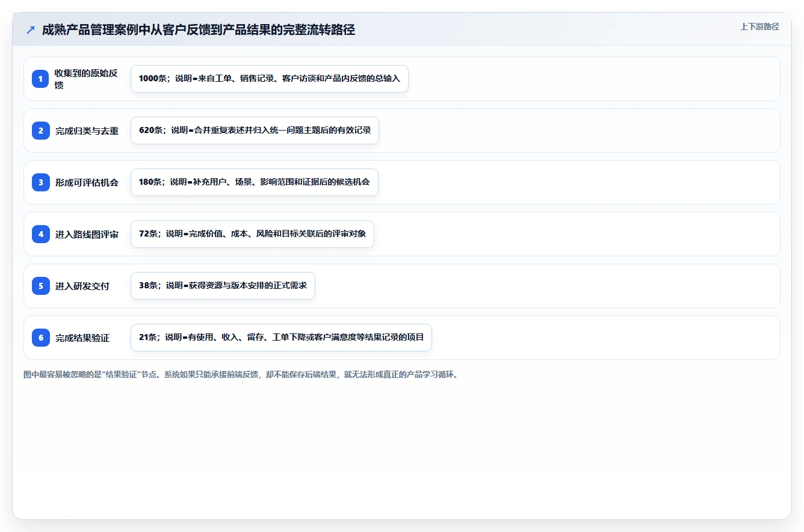Click the 上下游路径 label at top right
Screen dimensions: 804x532
(x=759, y=26)
